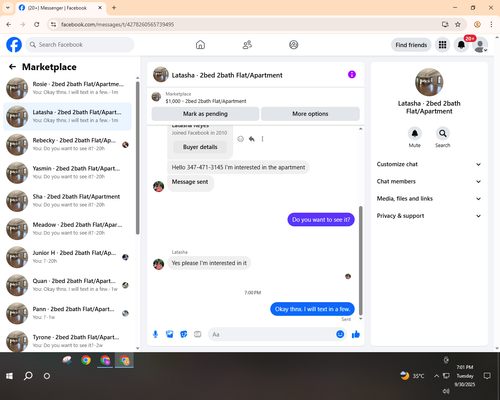Click Latasha's profile picture in side panel
The width and height of the screenshot is (500, 400).
429,82
